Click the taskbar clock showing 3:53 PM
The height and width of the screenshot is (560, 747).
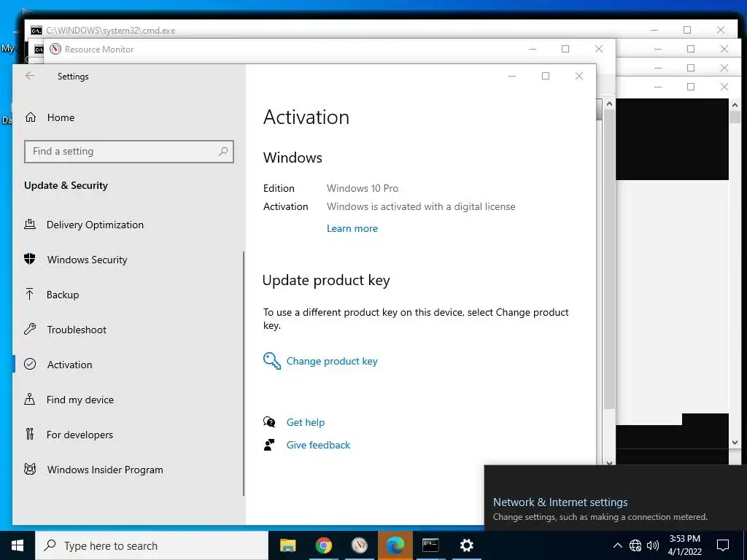pyautogui.click(x=684, y=545)
